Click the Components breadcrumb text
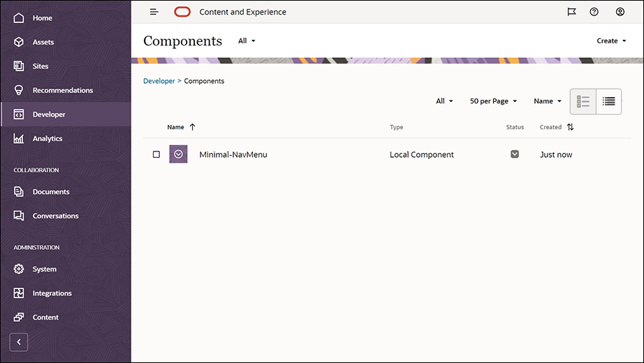The width and height of the screenshot is (644, 363). (x=204, y=81)
